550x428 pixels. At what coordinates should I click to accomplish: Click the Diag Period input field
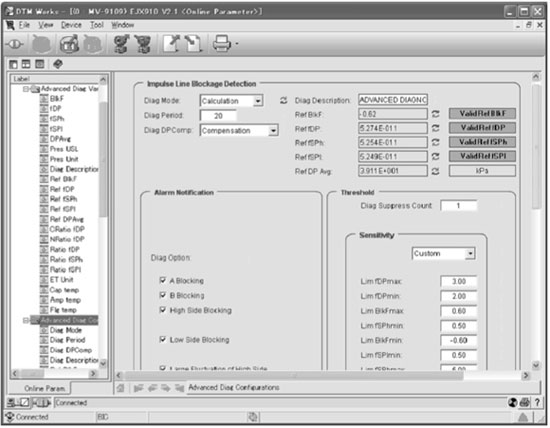(218, 116)
